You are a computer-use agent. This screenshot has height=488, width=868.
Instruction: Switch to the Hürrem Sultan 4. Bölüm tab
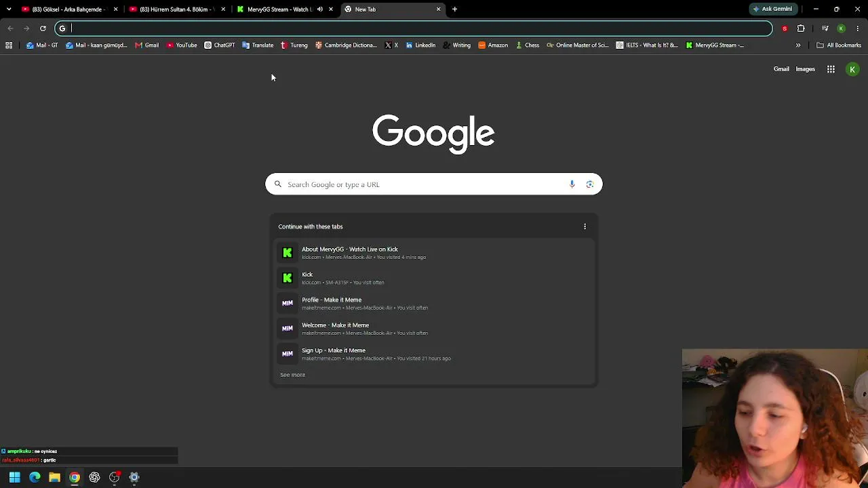(176, 9)
